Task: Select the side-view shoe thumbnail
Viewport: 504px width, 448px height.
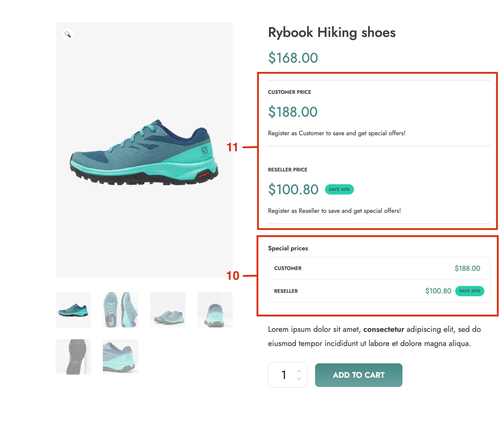Action: click(x=73, y=310)
